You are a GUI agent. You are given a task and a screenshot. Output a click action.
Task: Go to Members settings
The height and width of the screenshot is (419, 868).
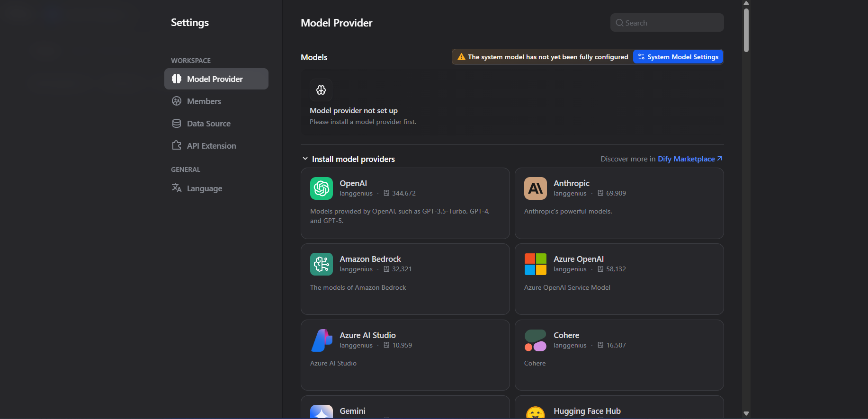[x=204, y=101]
